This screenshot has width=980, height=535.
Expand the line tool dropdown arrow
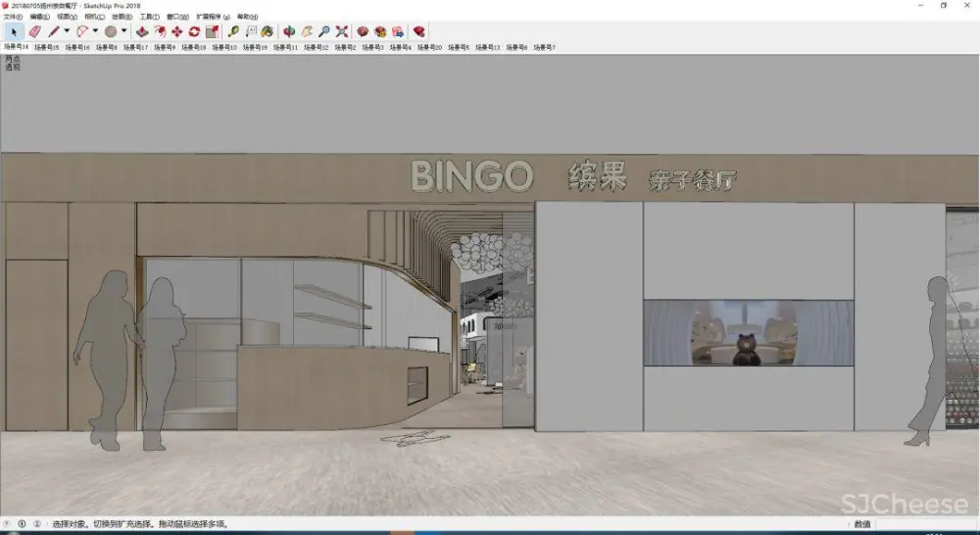pyautogui.click(x=67, y=31)
